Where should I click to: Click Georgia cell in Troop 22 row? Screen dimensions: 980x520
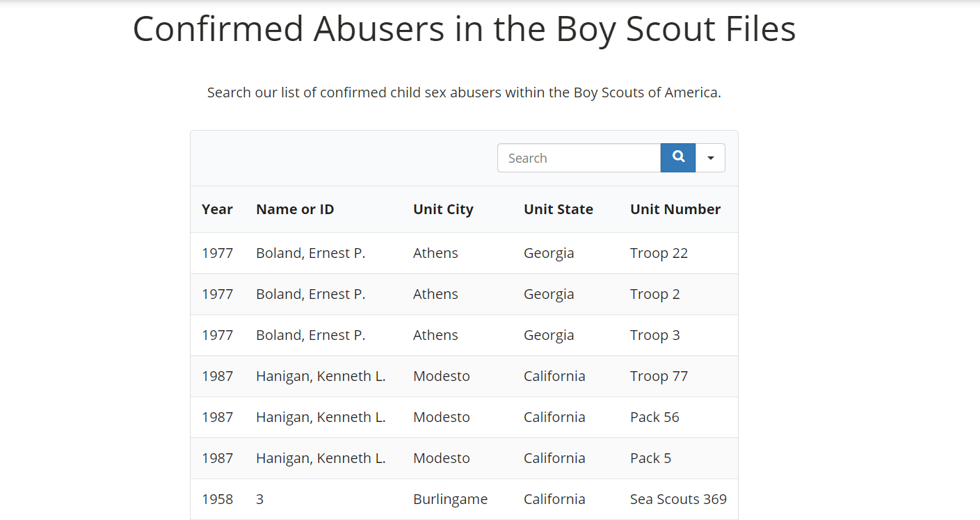coord(549,253)
